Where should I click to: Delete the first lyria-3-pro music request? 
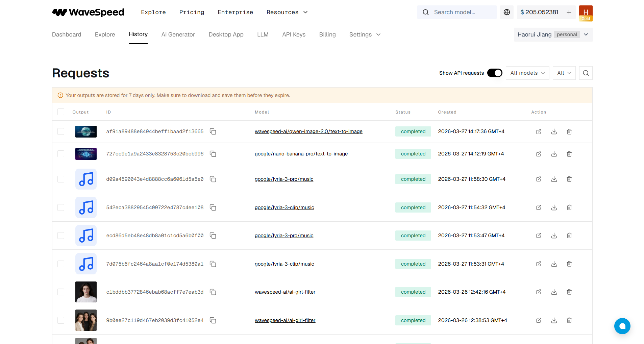point(569,179)
